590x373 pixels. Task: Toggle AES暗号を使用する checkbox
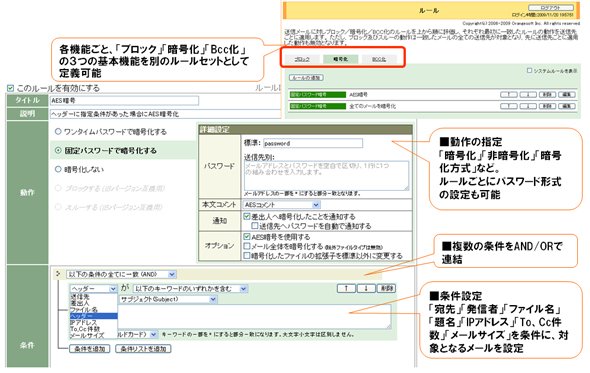click(x=247, y=237)
